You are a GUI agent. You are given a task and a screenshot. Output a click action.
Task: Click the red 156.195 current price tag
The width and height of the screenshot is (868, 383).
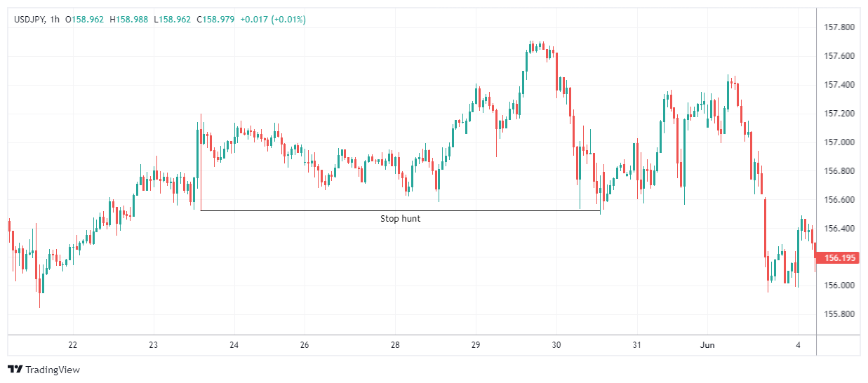[x=840, y=258]
